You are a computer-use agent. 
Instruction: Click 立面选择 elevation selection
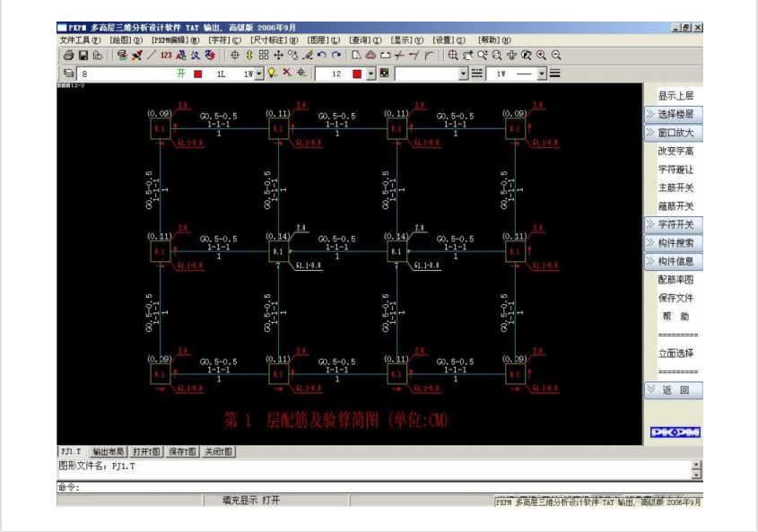(x=675, y=353)
